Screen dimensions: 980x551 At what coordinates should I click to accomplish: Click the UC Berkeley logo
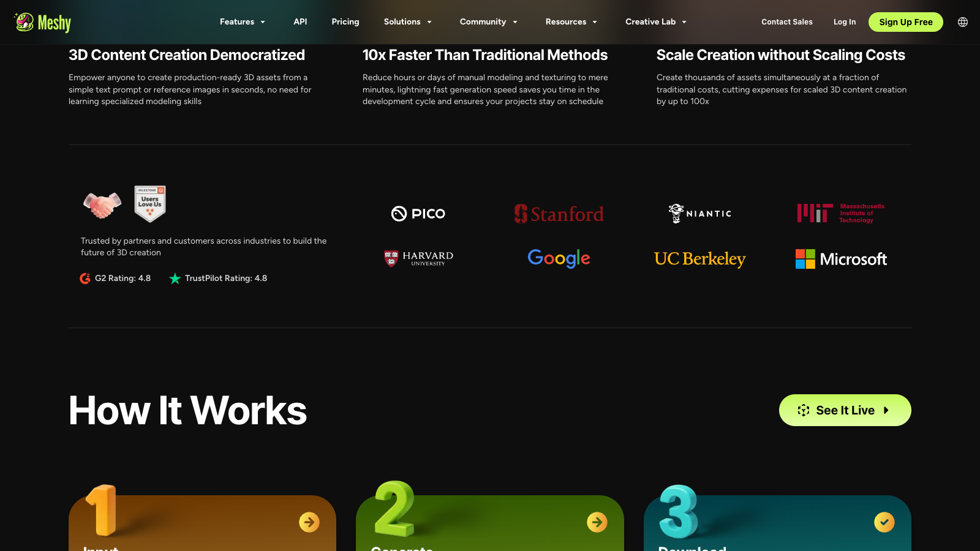(x=700, y=259)
